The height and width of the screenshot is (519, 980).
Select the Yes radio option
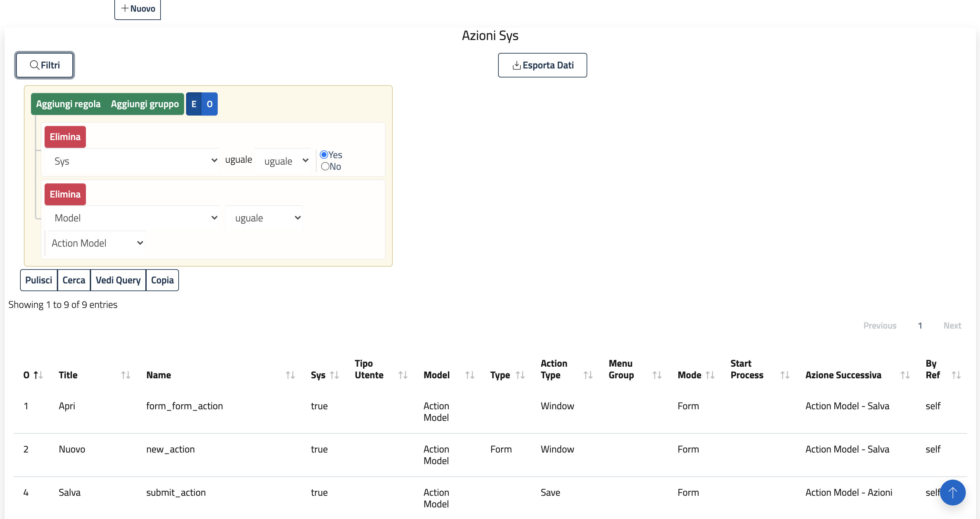pos(324,155)
